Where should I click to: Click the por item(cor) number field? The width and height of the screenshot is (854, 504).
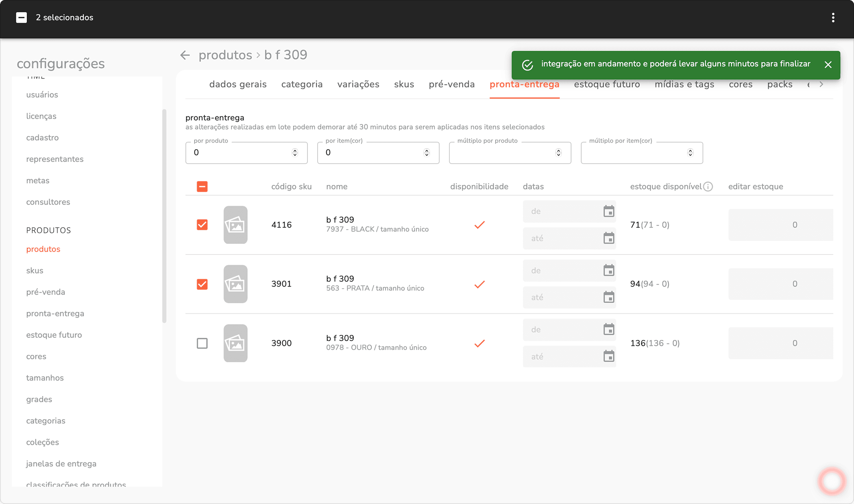pyautogui.click(x=378, y=152)
